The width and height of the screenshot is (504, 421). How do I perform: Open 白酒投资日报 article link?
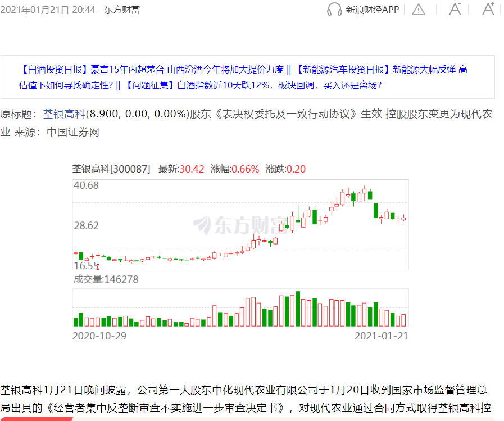[x=151, y=70]
